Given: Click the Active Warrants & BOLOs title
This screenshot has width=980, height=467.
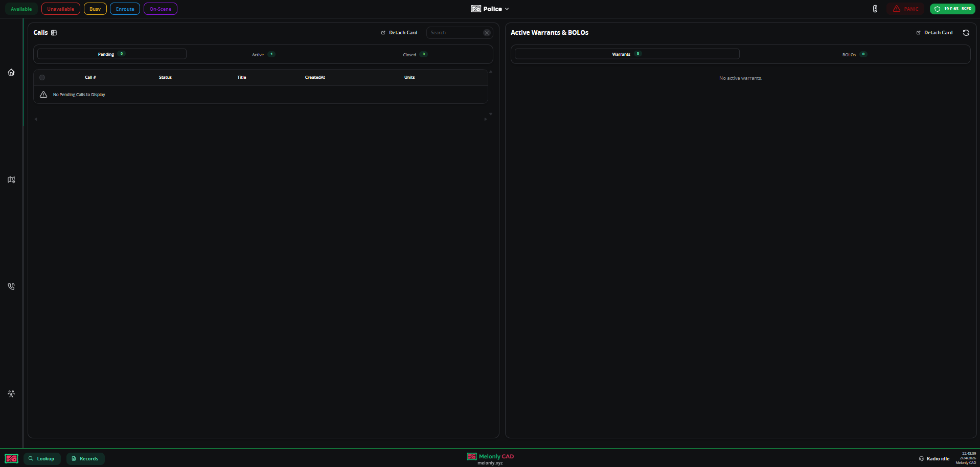Looking at the screenshot, I should 550,33.
